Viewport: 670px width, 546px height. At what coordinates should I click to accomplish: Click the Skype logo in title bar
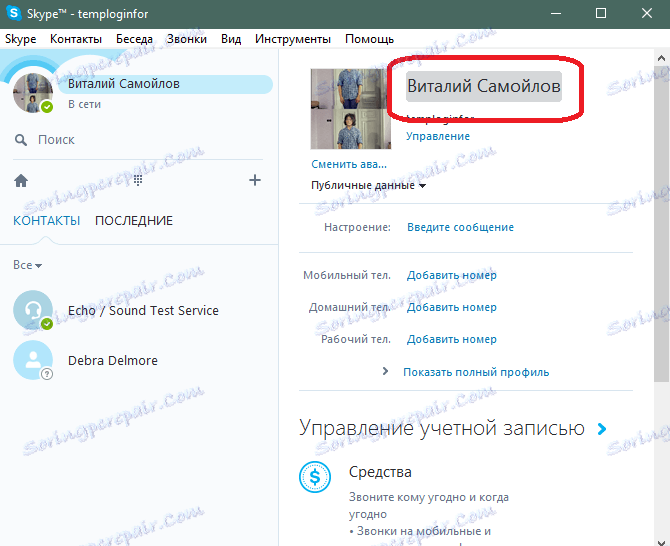click(14, 13)
